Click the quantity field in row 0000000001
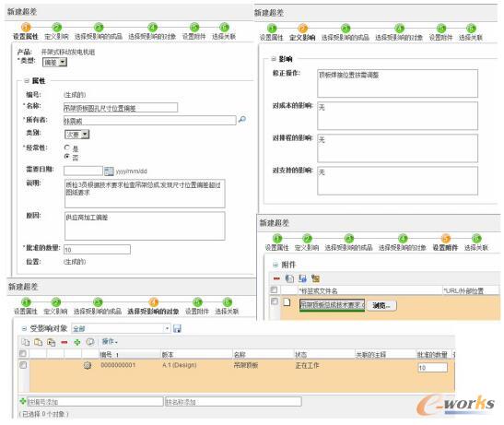Image resolution: width=504 pixels, height=425 pixels. click(x=432, y=368)
